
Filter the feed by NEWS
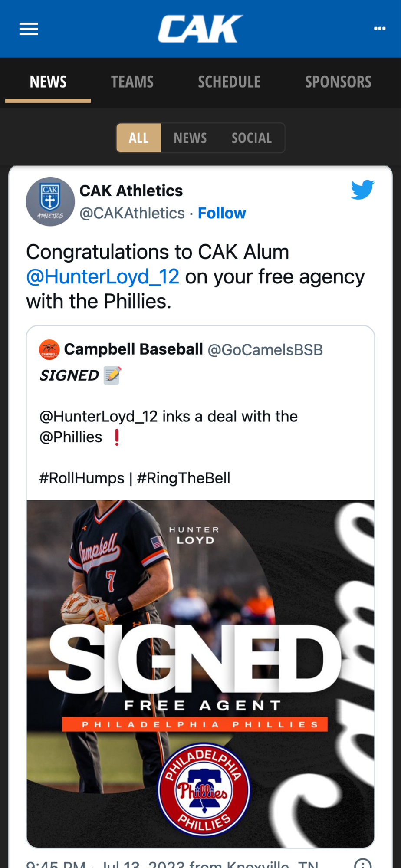pyautogui.click(x=190, y=138)
